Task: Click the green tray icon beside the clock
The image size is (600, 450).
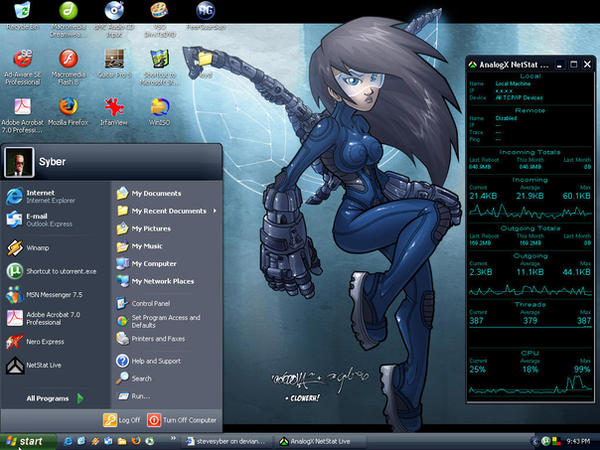Action: [546, 441]
